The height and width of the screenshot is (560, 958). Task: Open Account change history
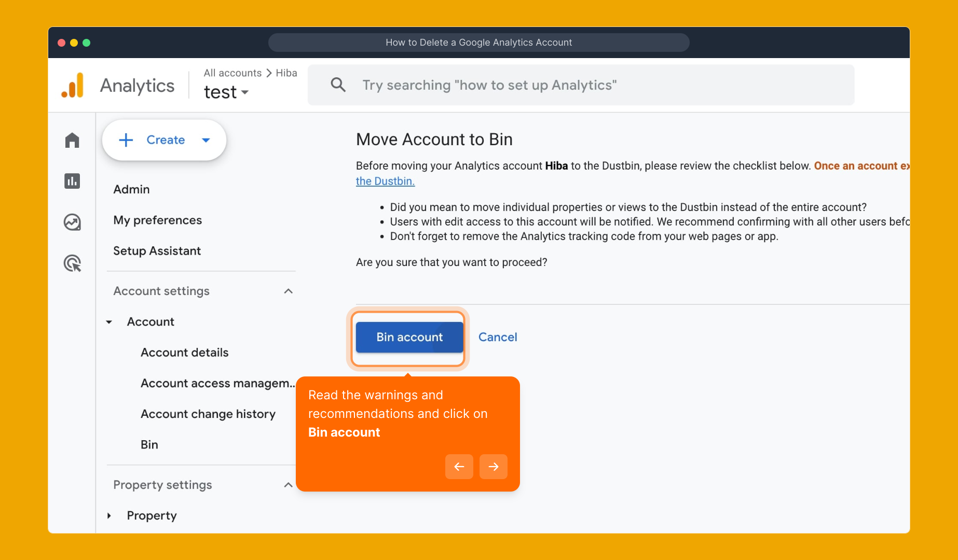208,414
